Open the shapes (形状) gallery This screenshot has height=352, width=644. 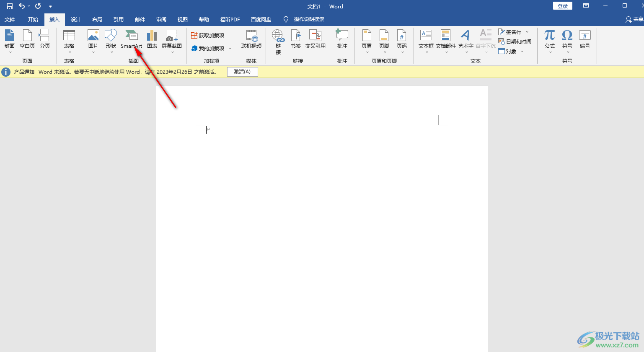coord(111,41)
